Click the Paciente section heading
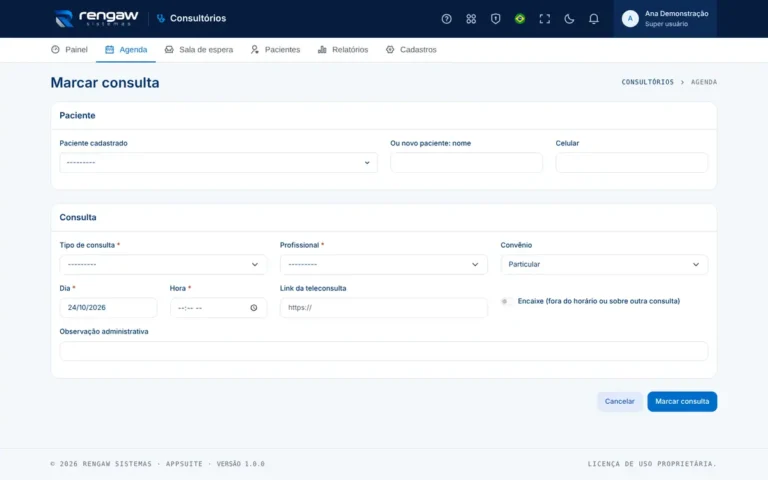Screen dimensions: 768x480 (x=77, y=116)
